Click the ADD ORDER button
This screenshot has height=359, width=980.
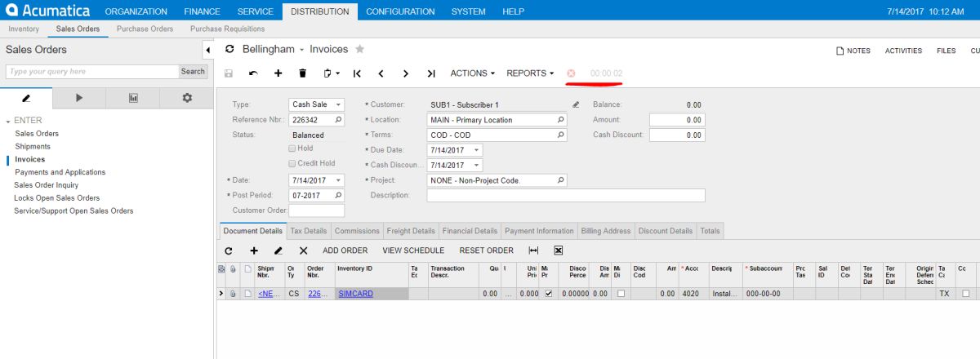pyautogui.click(x=345, y=250)
